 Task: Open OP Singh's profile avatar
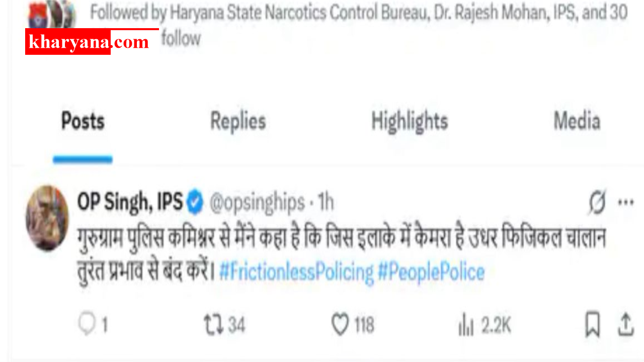pyautogui.click(x=47, y=218)
